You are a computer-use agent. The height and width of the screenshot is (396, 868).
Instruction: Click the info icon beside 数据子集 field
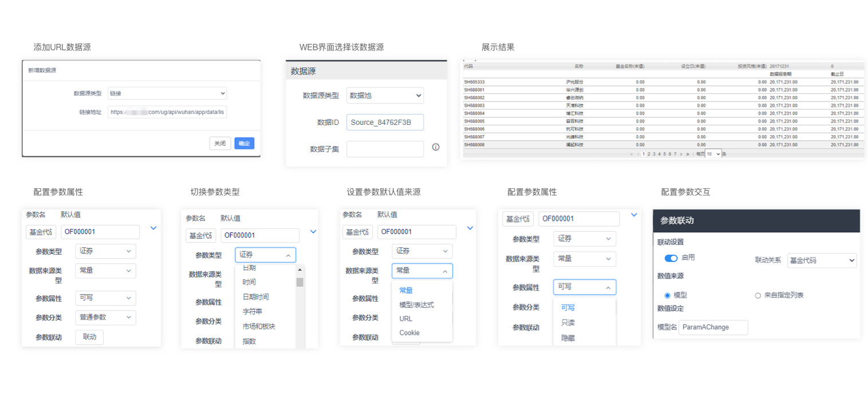click(x=436, y=147)
